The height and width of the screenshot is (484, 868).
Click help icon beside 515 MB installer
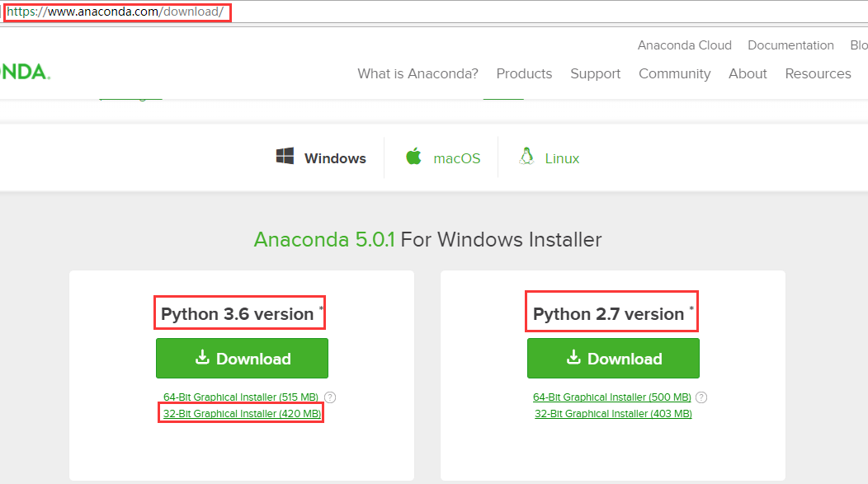tap(330, 397)
